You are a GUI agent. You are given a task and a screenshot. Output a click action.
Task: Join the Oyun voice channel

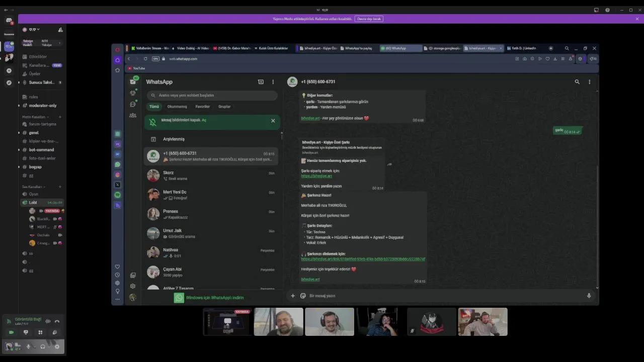point(33,194)
